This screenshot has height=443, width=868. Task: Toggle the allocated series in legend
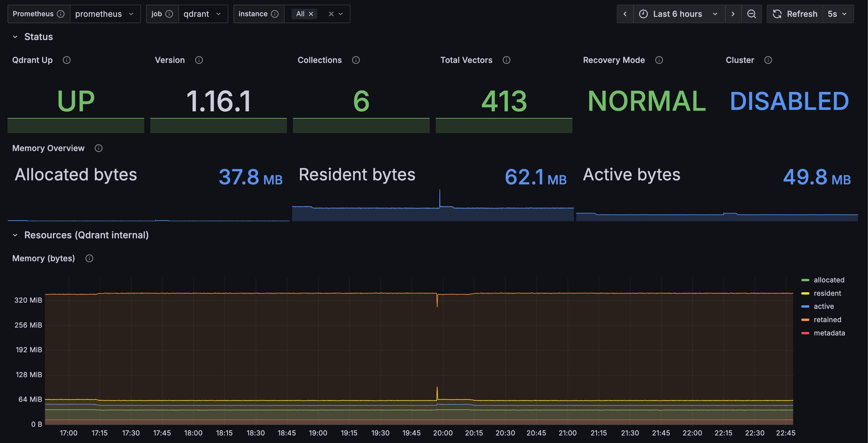click(829, 280)
